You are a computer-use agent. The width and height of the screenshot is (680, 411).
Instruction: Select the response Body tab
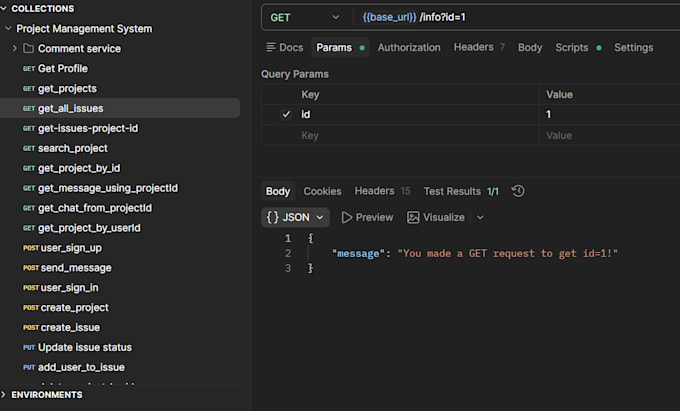(x=278, y=191)
